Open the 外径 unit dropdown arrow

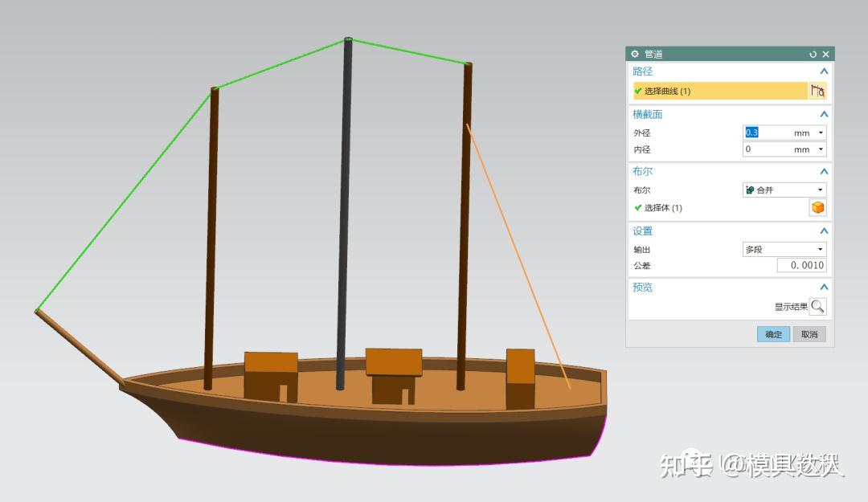click(821, 133)
